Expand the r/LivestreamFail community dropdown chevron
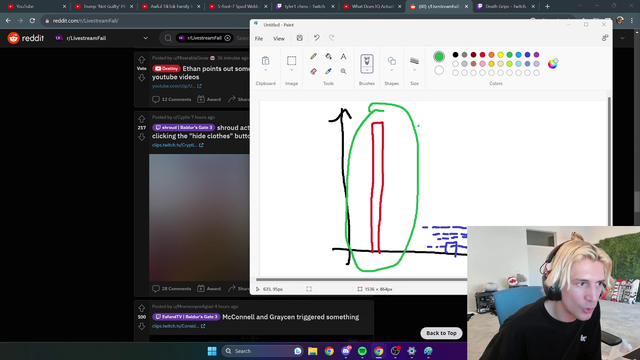 point(145,38)
